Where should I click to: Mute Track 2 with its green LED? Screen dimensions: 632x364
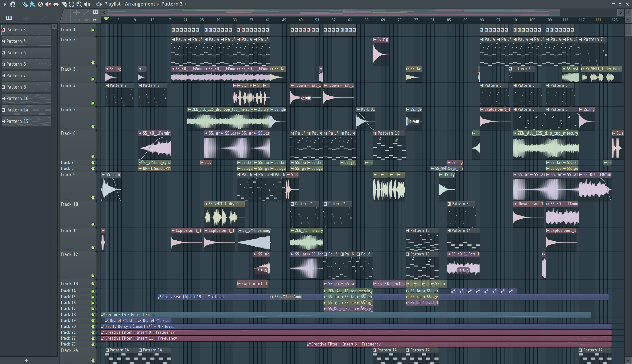[x=93, y=63]
